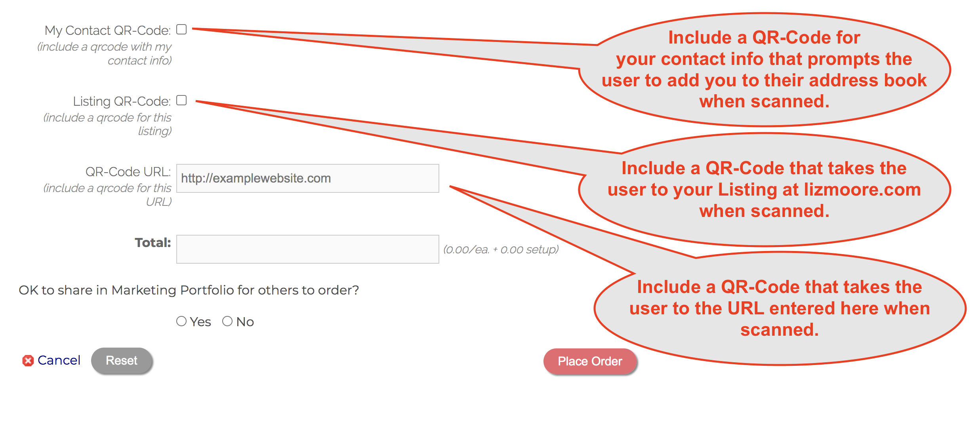The width and height of the screenshot is (980, 445).
Task: Click the lizmoore.com Listing callout bubble
Action: [x=764, y=190]
